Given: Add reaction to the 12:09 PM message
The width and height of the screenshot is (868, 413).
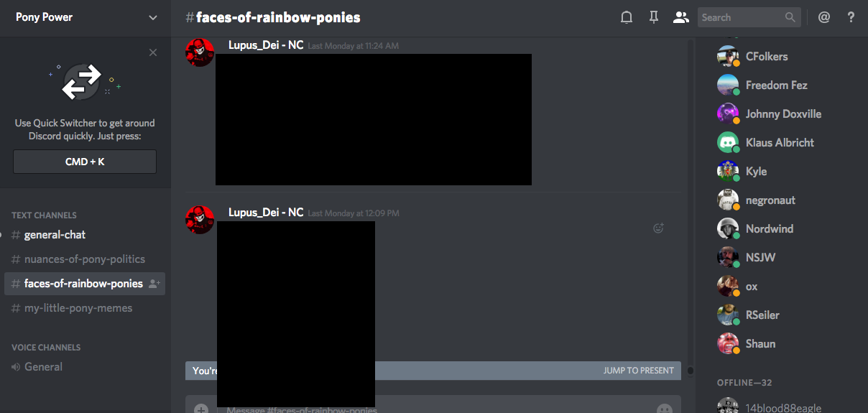Looking at the screenshot, I should click(658, 228).
